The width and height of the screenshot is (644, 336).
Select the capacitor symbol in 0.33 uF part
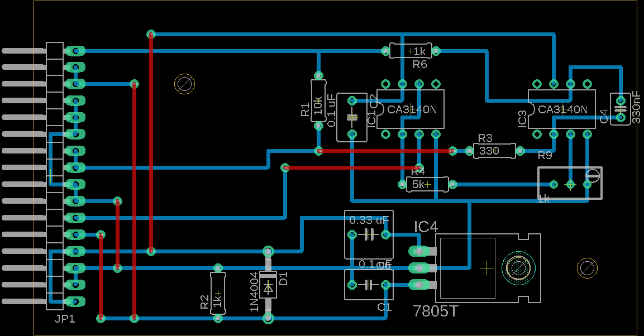pos(369,234)
